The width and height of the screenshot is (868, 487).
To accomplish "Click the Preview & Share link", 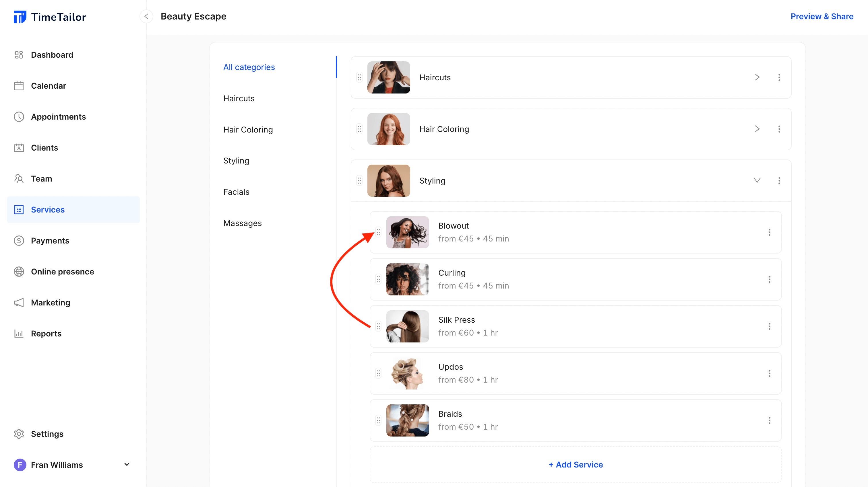I will coord(821,16).
